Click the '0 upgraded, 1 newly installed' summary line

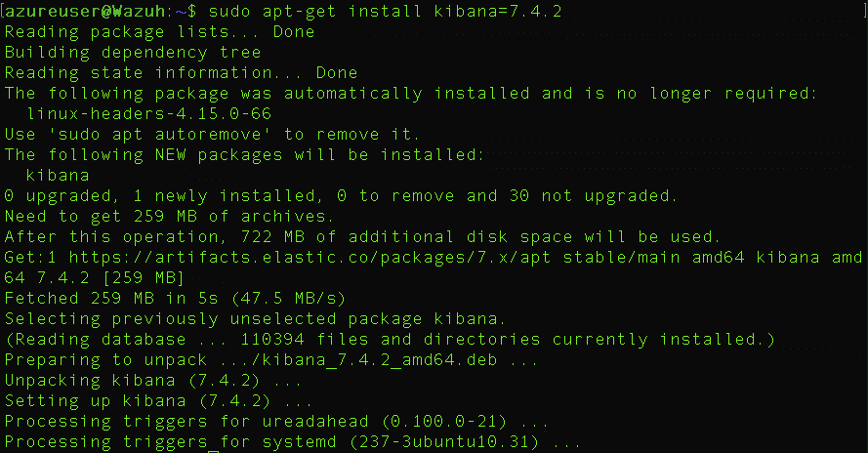(341, 195)
